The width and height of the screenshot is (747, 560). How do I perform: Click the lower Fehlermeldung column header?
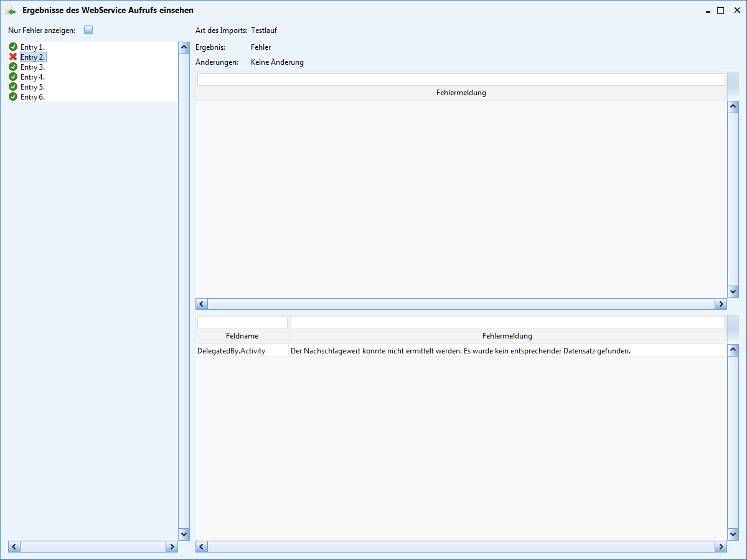coord(507,336)
